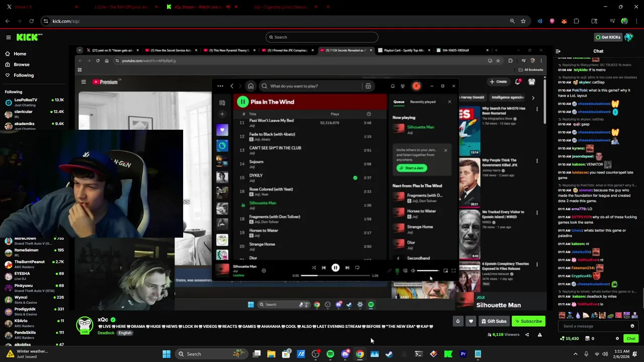Close the Spotify queue panel

click(449, 102)
